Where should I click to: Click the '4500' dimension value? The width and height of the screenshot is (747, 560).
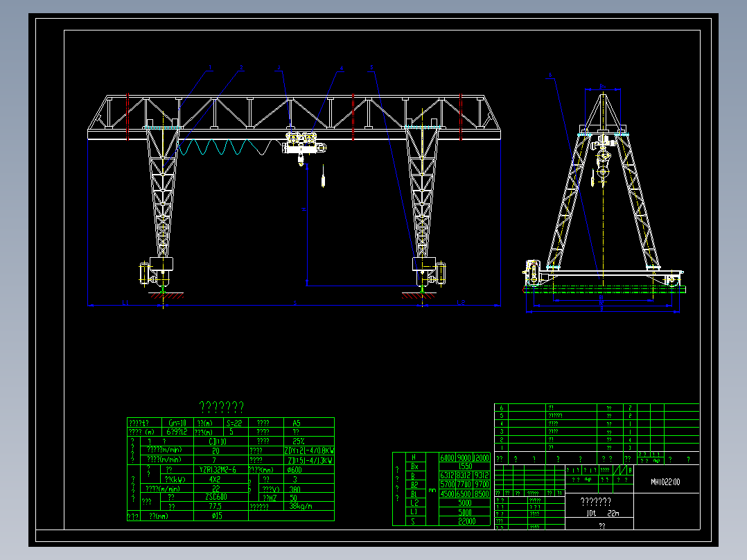447,493
